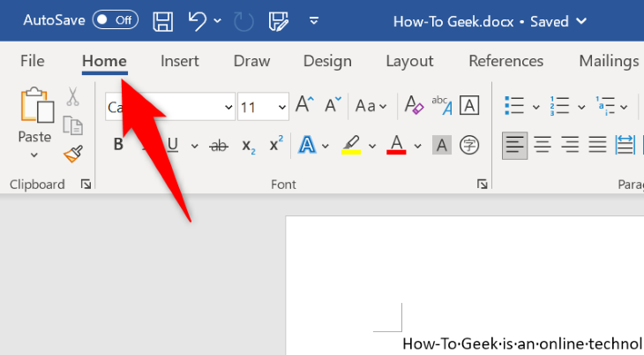The image size is (644, 355).
Task: Open the Font dialog launcher
Action: click(483, 184)
